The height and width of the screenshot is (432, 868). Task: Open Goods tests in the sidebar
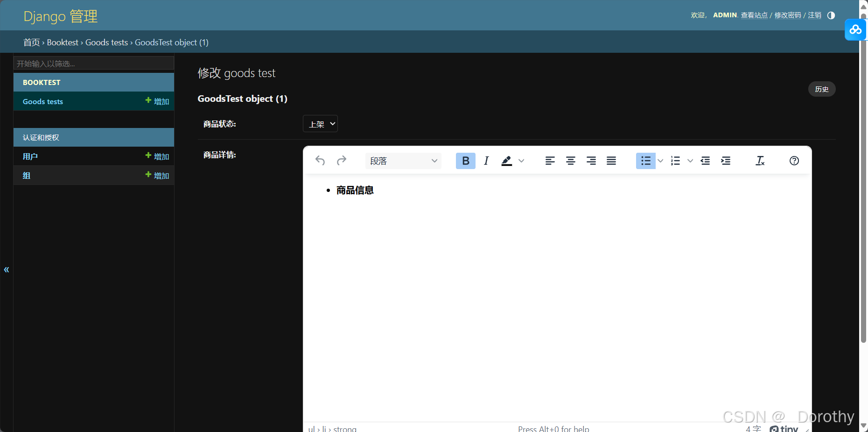43,101
